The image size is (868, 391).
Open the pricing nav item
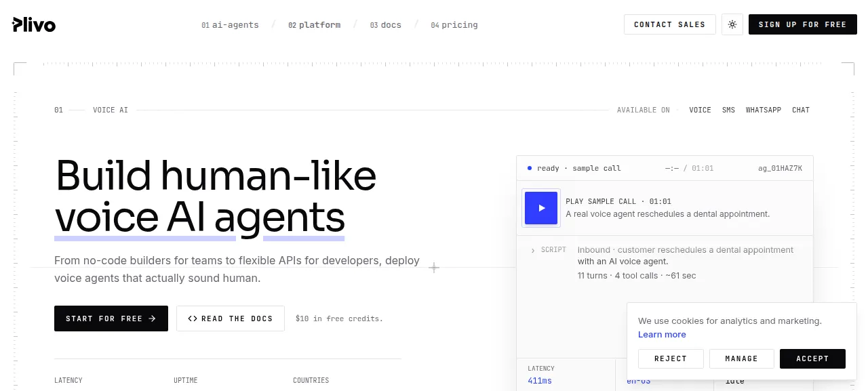click(x=454, y=25)
